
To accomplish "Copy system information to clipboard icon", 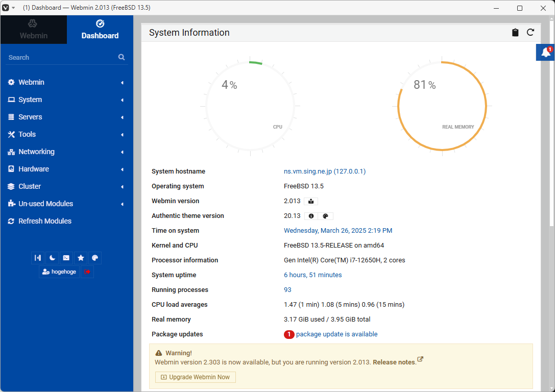I will pyautogui.click(x=515, y=33).
